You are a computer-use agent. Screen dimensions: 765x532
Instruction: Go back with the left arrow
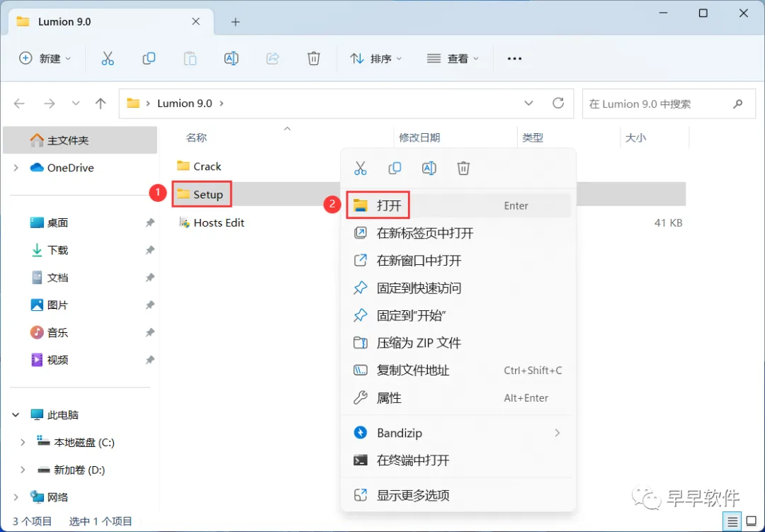tap(19, 103)
